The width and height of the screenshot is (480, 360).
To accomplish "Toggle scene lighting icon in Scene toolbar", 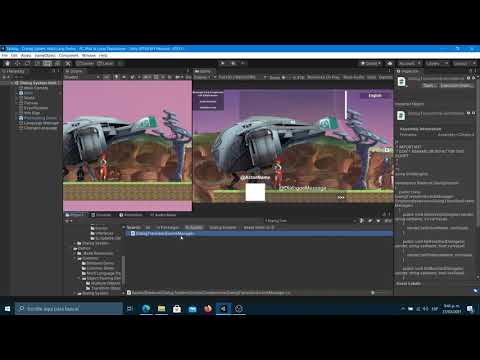I will pos(116,77).
